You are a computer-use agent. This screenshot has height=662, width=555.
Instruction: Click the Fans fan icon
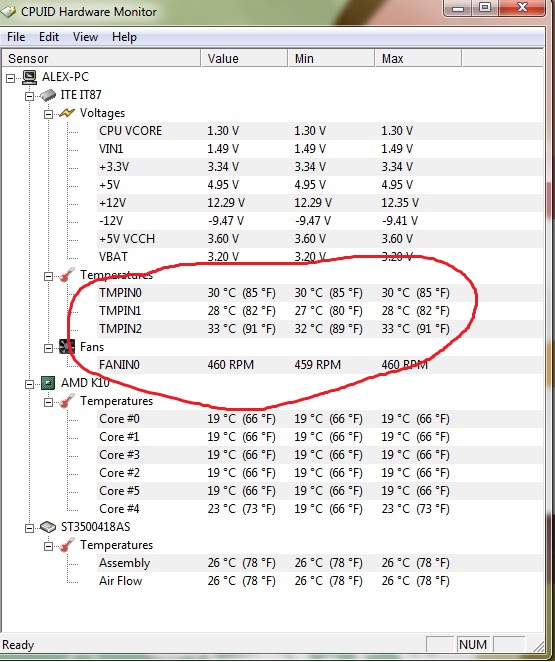67,347
